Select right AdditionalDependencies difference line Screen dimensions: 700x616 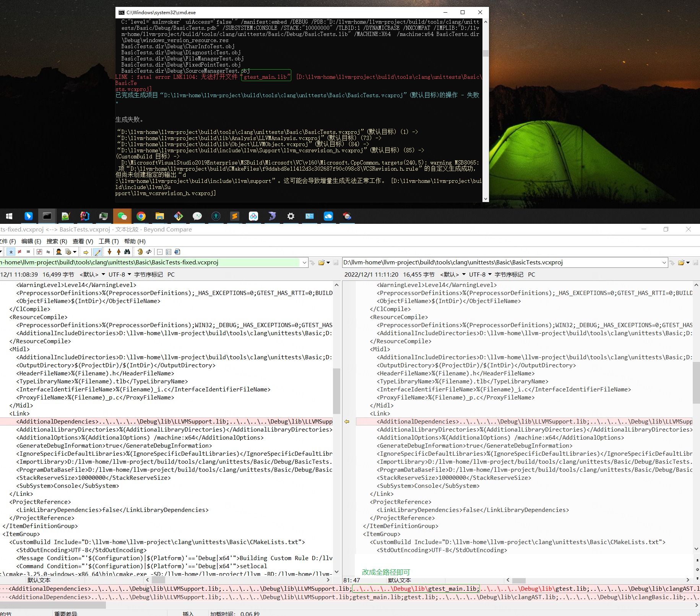click(524, 422)
